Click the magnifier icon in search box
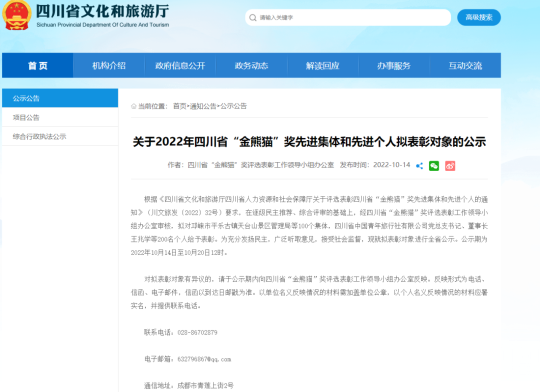This screenshot has height=392, width=540. pos(252,17)
